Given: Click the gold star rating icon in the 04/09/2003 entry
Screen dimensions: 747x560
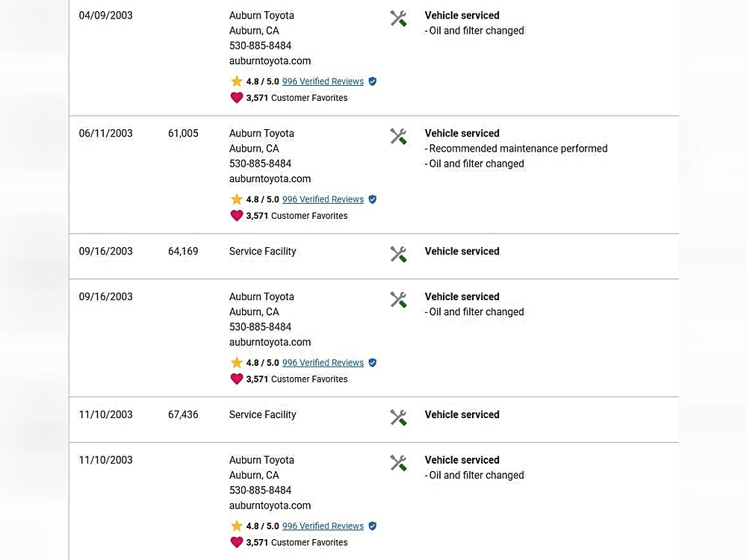Looking at the screenshot, I should [237, 81].
